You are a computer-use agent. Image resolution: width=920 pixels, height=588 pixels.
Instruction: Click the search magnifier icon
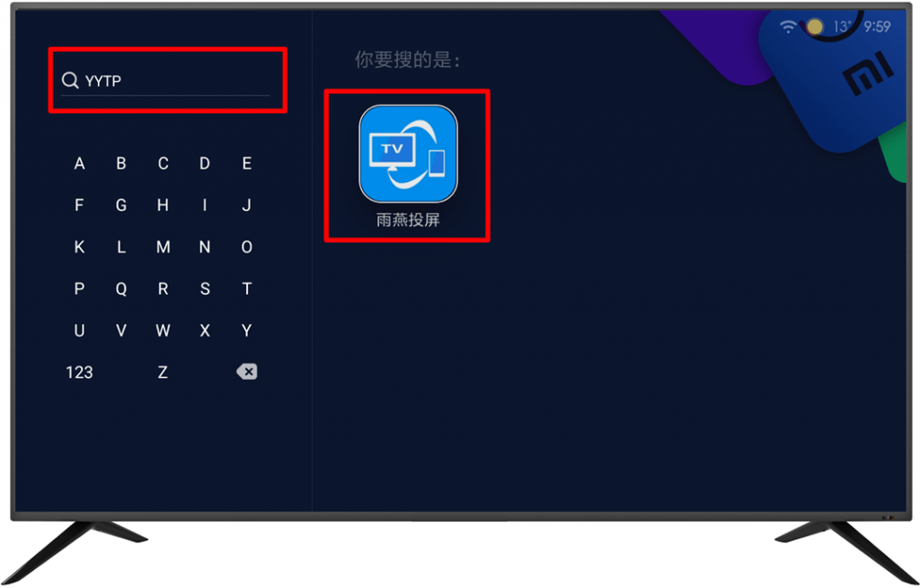click(x=70, y=80)
